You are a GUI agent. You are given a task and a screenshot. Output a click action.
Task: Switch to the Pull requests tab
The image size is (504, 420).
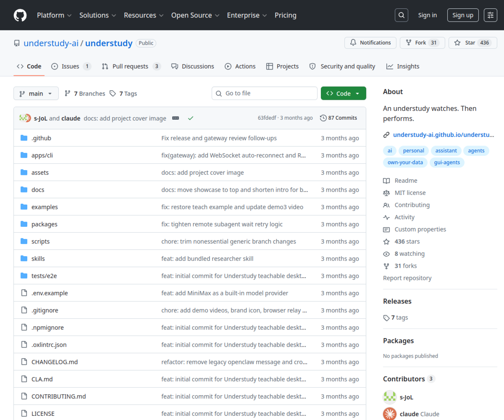tap(131, 66)
